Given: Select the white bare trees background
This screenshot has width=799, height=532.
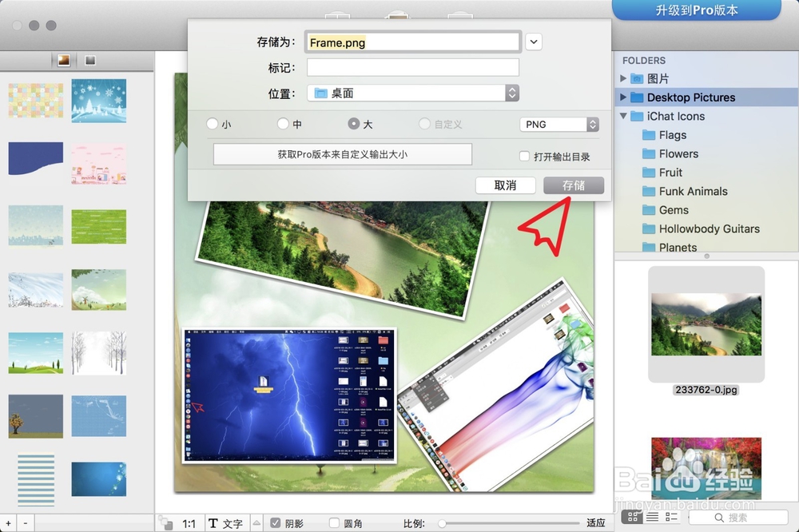Looking at the screenshot, I should click(x=99, y=353).
